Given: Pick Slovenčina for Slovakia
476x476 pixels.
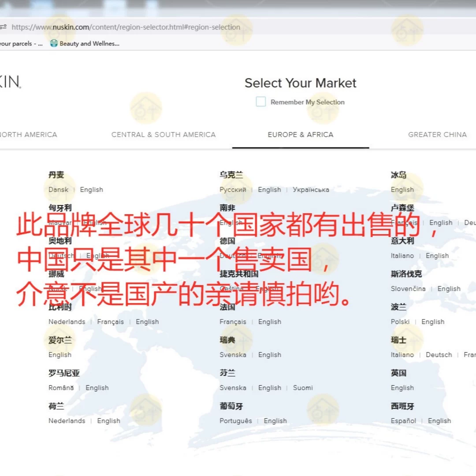Looking at the screenshot, I should tap(408, 288).
